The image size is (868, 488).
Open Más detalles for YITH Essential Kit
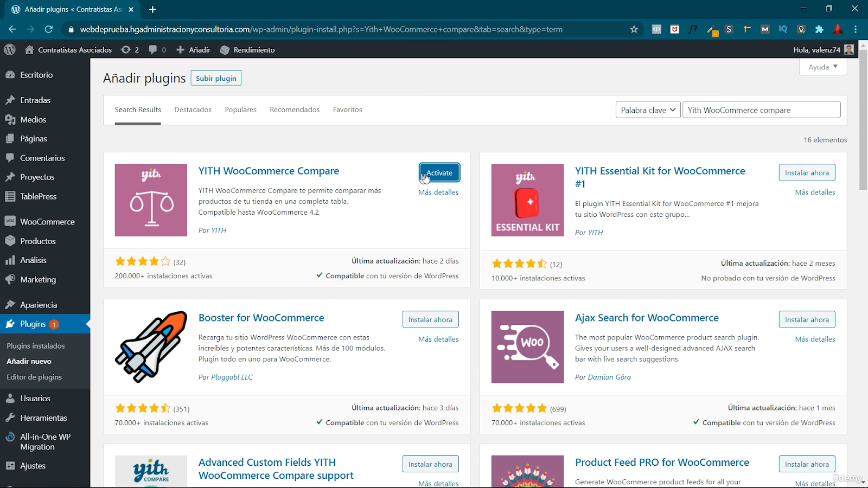815,192
